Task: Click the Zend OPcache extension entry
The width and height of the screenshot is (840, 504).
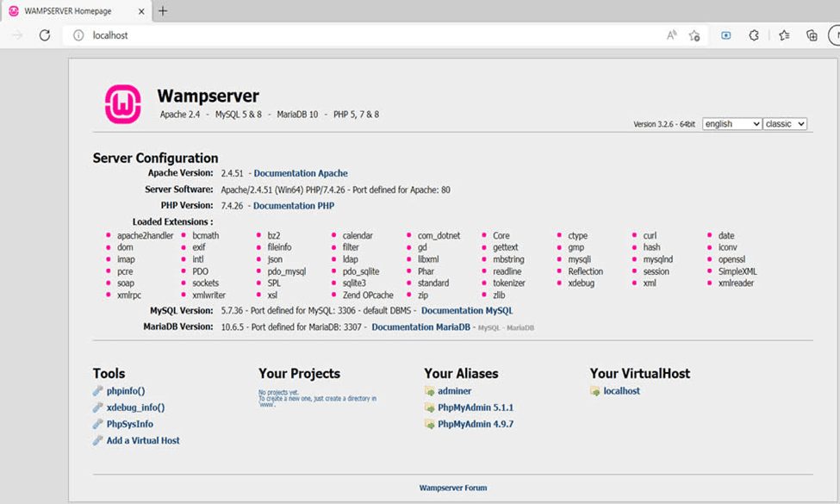Action: coord(368,296)
